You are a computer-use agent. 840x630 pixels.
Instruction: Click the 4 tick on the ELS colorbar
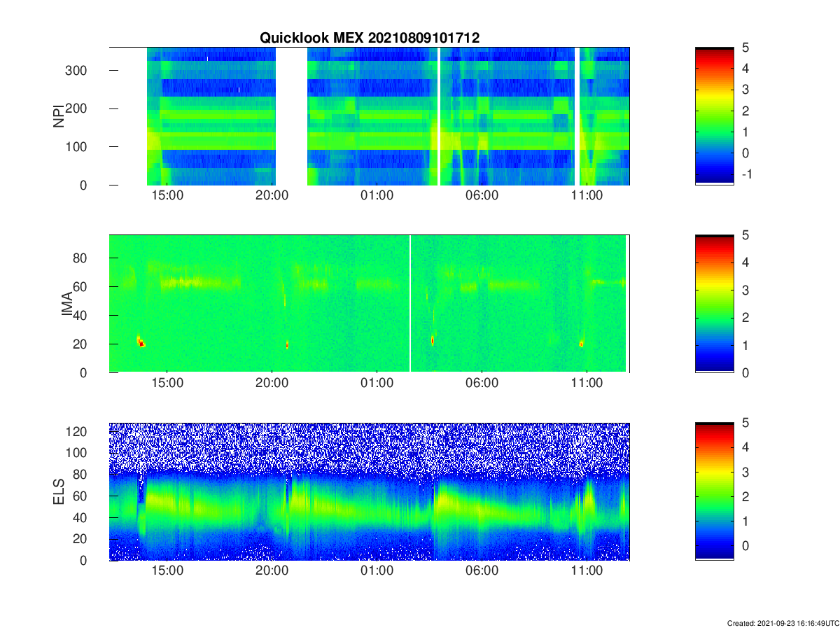point(745,447)
